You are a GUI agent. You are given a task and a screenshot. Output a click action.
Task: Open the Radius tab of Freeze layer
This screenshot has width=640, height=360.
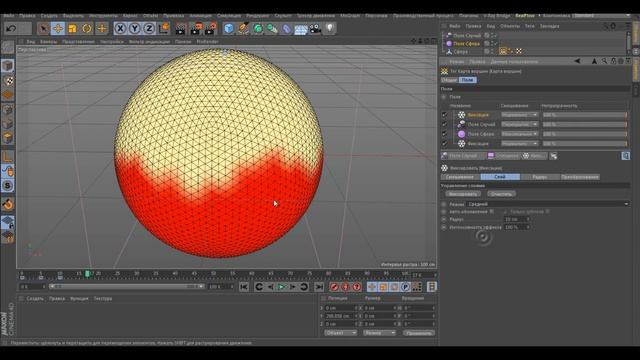(540, 177)
